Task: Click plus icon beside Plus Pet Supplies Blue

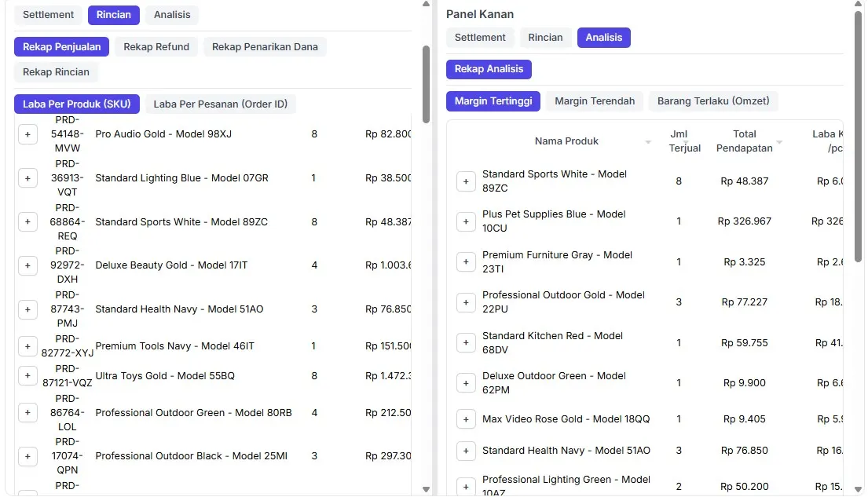Action: point(466,221)
